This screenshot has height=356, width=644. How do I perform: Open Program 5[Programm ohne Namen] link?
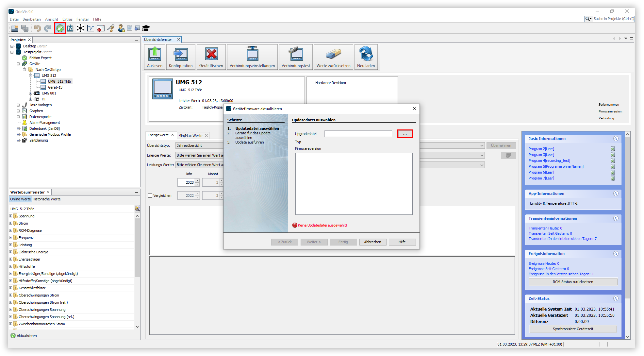[x=556, y=166]
